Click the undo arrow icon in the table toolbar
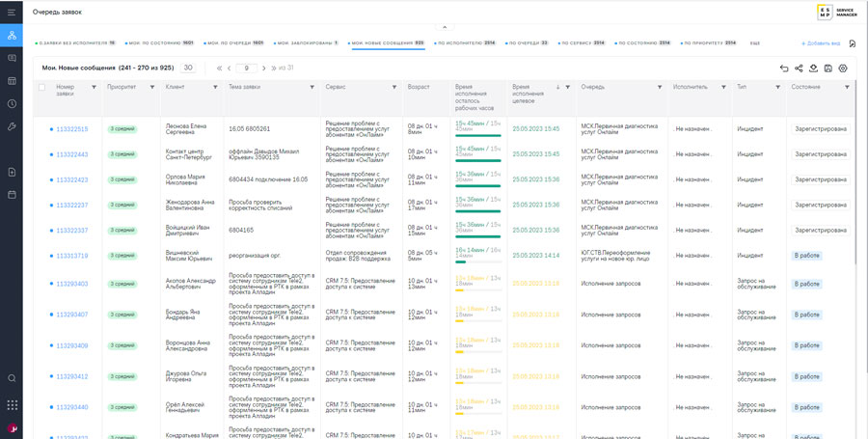 pos(784,69)
